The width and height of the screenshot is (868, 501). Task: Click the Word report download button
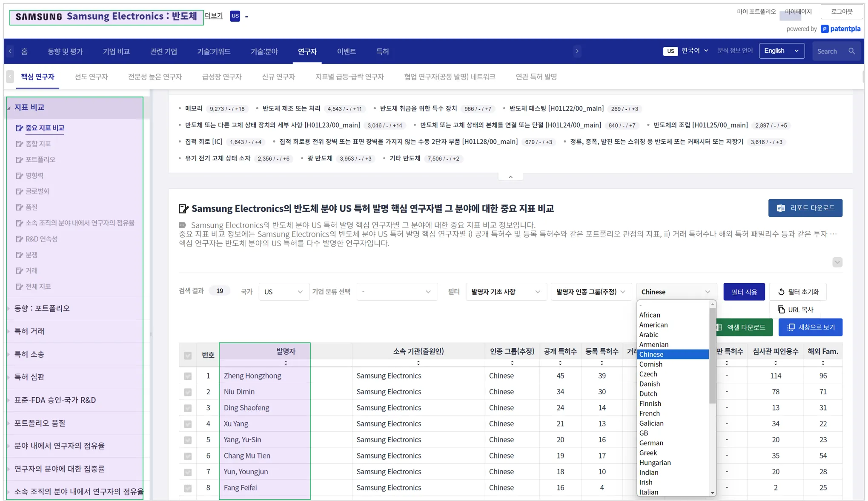pos(805,208)
